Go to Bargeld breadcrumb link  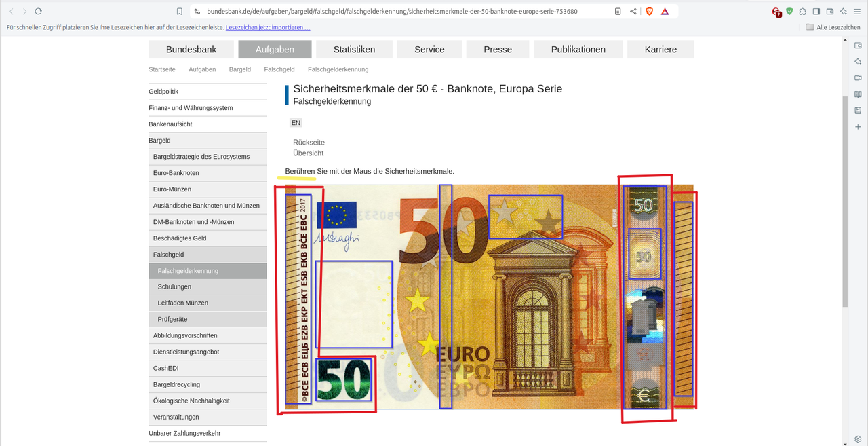[x=240, y=69]
